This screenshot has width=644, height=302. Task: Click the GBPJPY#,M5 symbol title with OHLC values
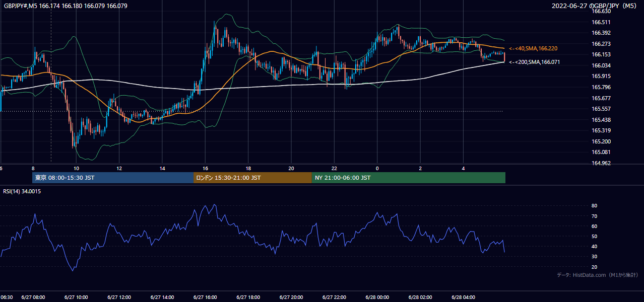coord(66,6)
